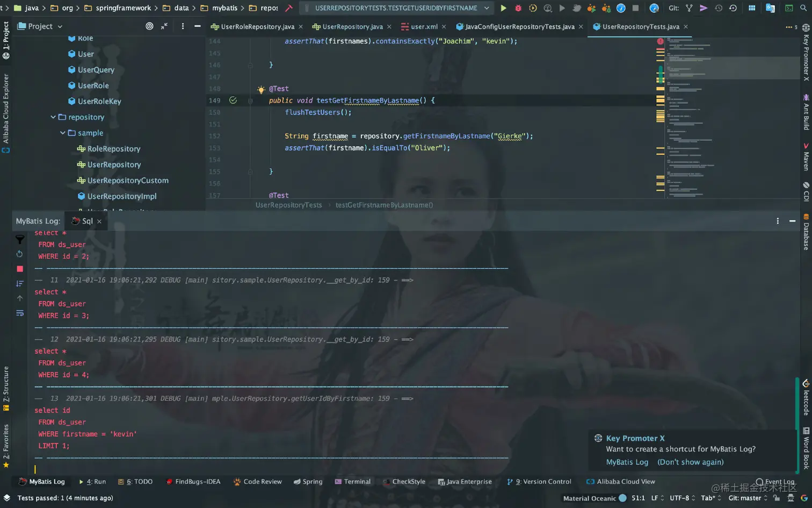This screenshot has height=508, width=812.
Task: Stop MyBatis Log with the red square
Action: [20, 269]
